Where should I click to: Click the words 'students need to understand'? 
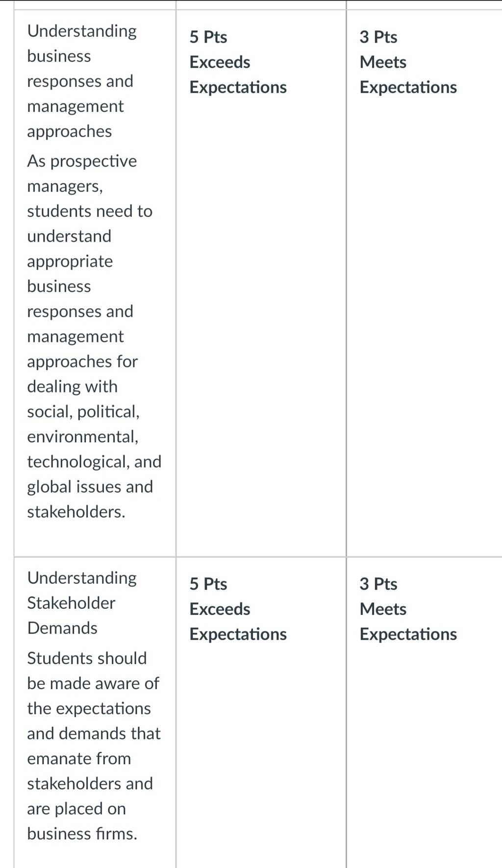[x=90, y=223]
